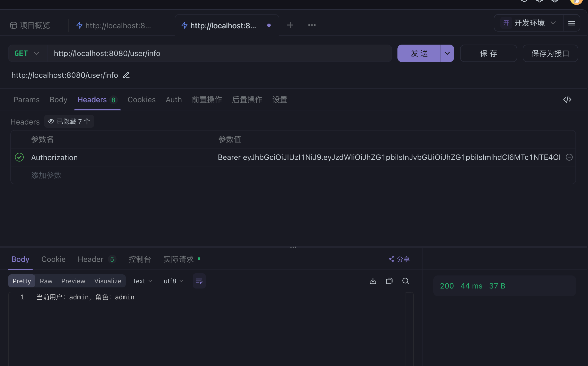Switch to the Params tab
The image size is (588, 366).
click(26, 100)
